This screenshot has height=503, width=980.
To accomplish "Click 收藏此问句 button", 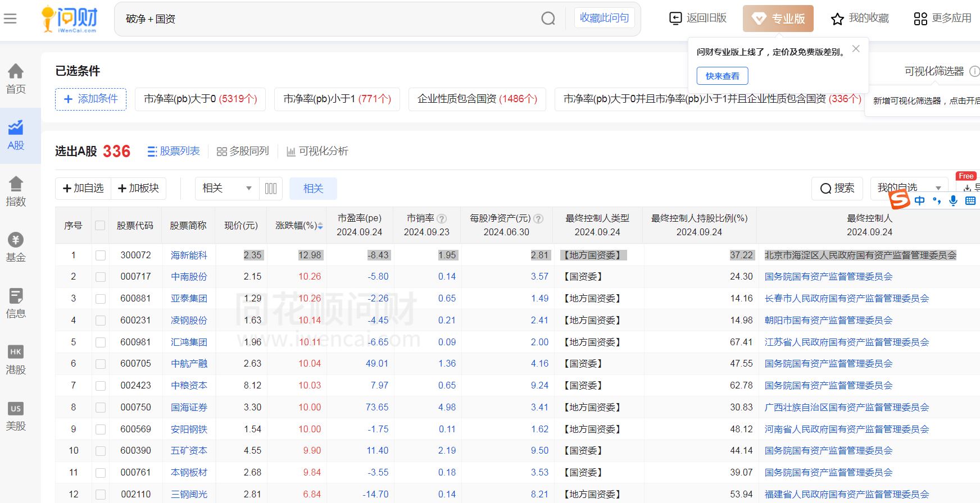I will 604,18.
